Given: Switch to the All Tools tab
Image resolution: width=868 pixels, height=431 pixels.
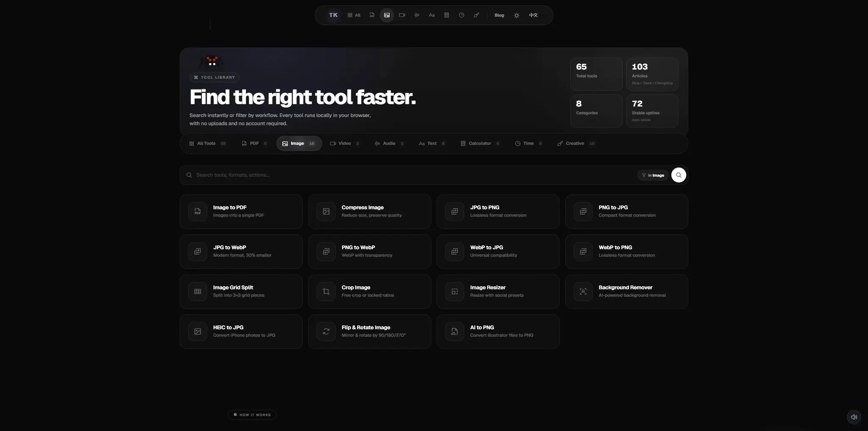Looking at the screenshot, I should pos(208,143).
